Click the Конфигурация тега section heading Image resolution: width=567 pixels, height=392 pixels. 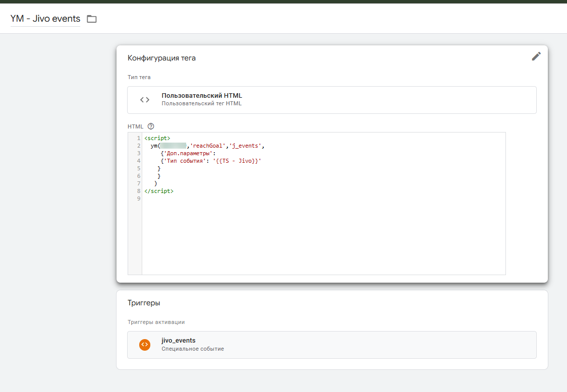coord(161,58)
